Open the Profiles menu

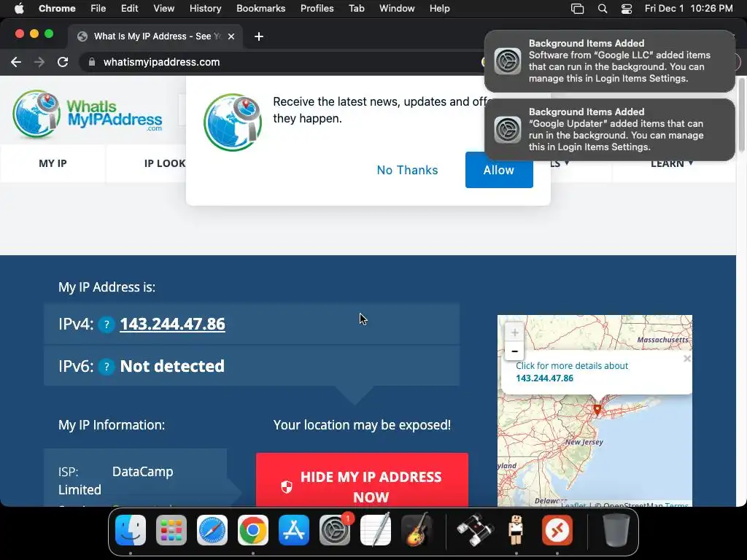point(317,8)
